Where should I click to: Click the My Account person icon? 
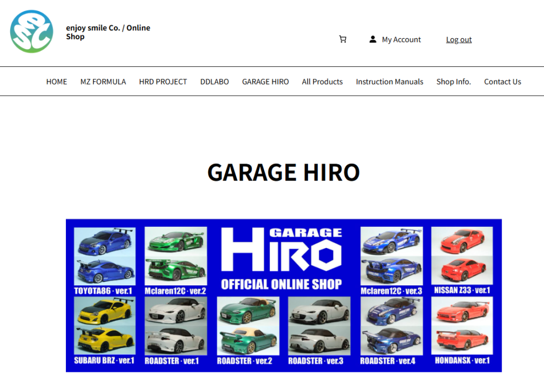(x=373, y=39)
